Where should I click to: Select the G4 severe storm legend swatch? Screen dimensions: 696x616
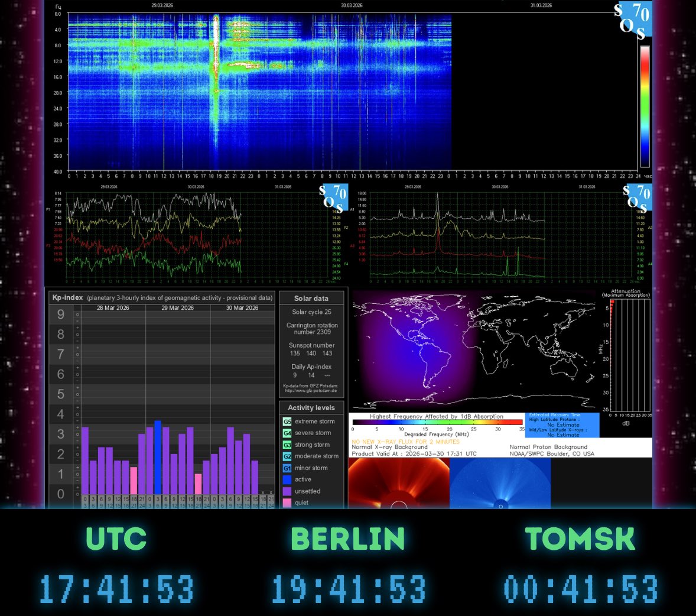click(x=287, y=433)
